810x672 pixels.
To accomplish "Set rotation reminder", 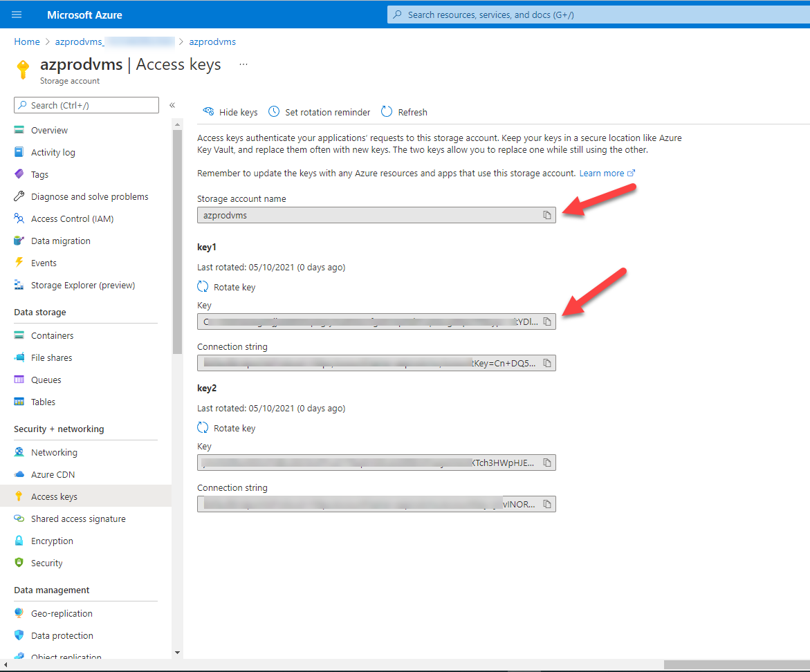I will tap(320, 112).
